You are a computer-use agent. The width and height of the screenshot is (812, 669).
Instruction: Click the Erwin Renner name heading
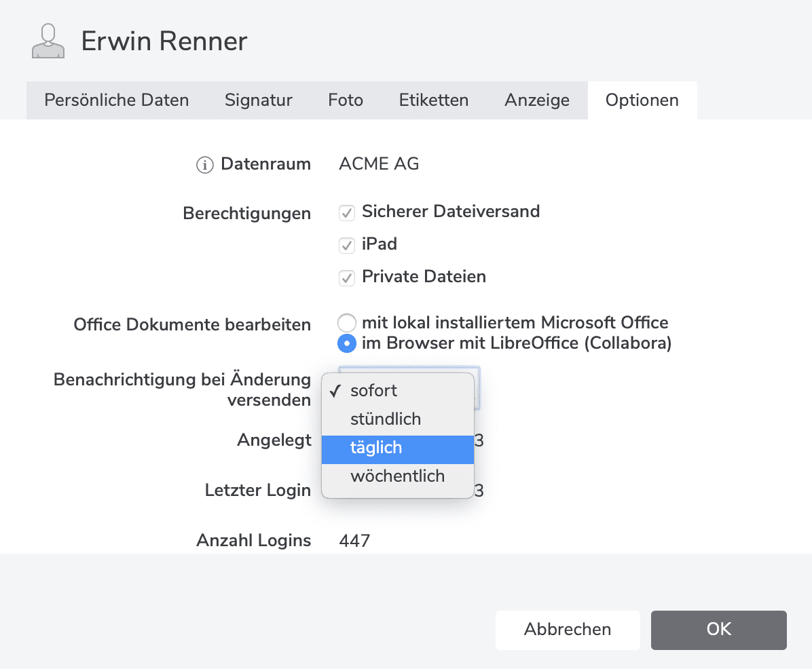[164, 41]
